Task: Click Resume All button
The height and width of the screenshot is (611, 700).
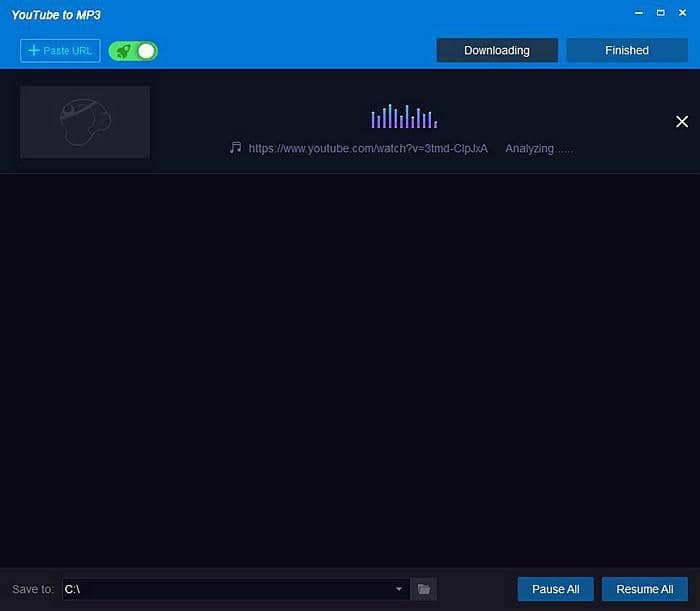Action: click(x=645, y=589)
